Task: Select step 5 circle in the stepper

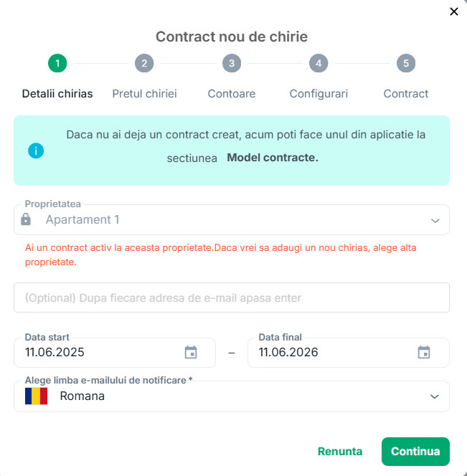Action: (406, 63)
